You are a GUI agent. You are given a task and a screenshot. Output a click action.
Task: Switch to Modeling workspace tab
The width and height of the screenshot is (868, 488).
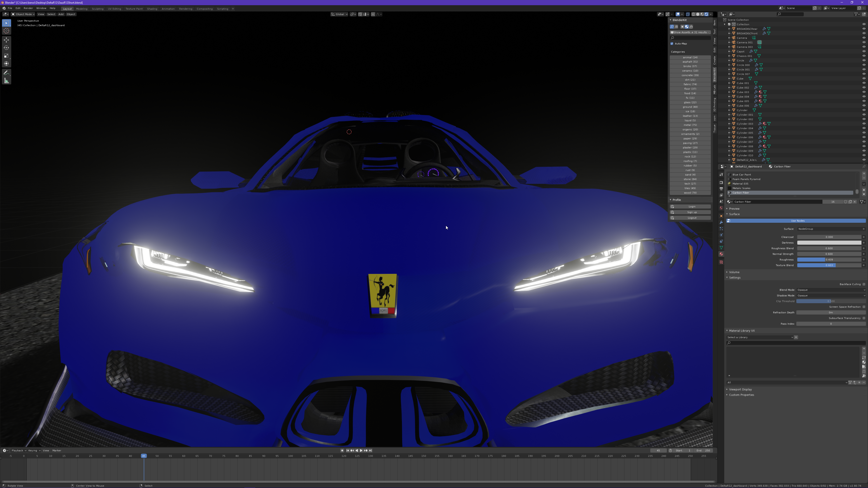pyautogui.click(x=82, y=9)
